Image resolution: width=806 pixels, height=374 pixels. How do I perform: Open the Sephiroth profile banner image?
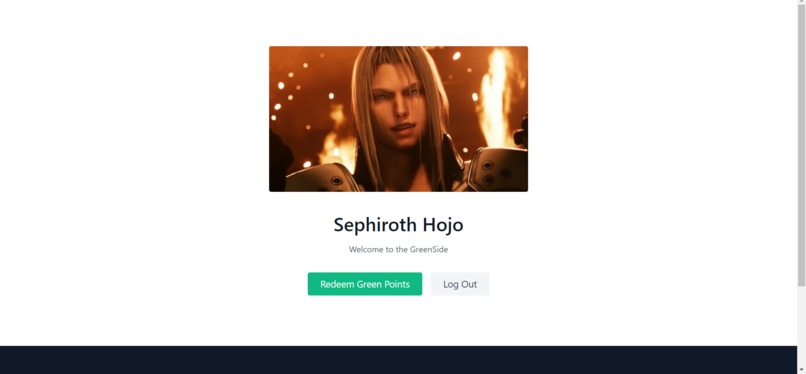click(398, 119)
